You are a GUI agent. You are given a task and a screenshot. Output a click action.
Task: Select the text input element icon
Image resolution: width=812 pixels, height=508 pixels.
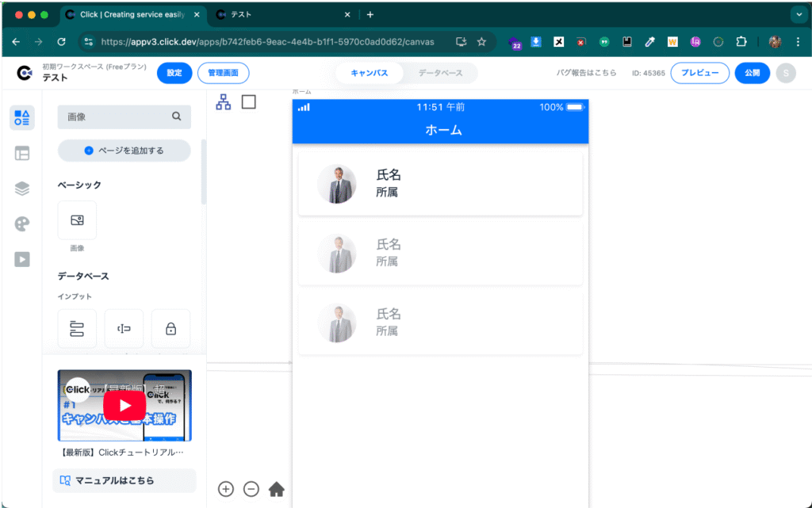pos(124,328)
